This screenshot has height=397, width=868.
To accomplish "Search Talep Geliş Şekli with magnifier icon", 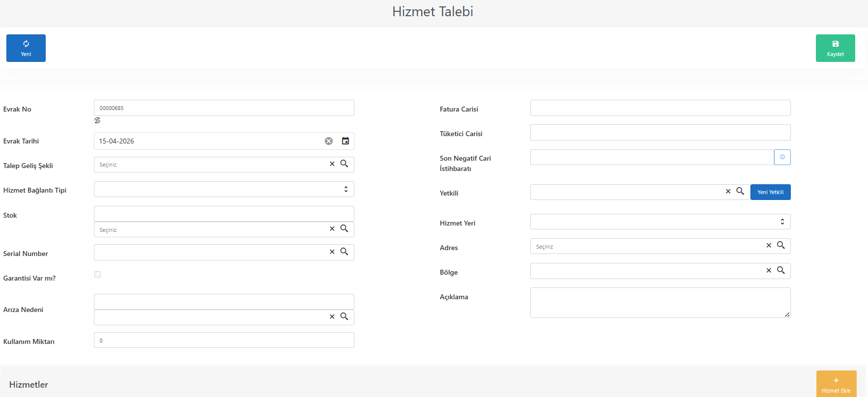I will click(x=344, y=164).
